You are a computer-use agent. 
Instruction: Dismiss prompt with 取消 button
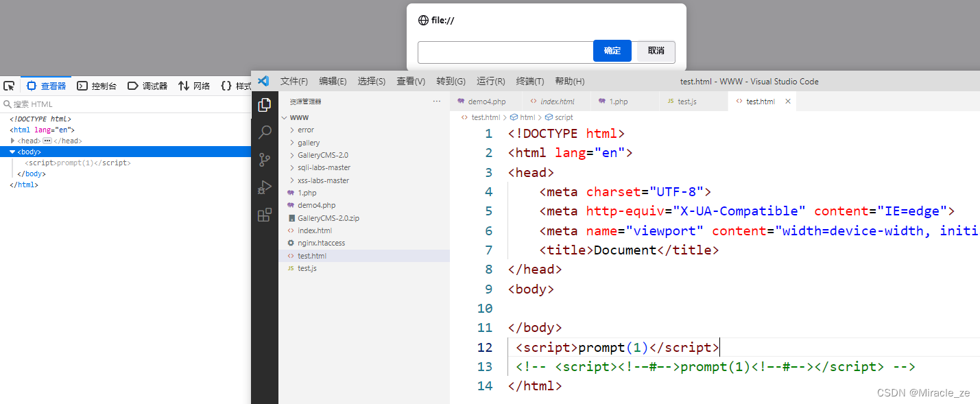[x=656, y=51]
